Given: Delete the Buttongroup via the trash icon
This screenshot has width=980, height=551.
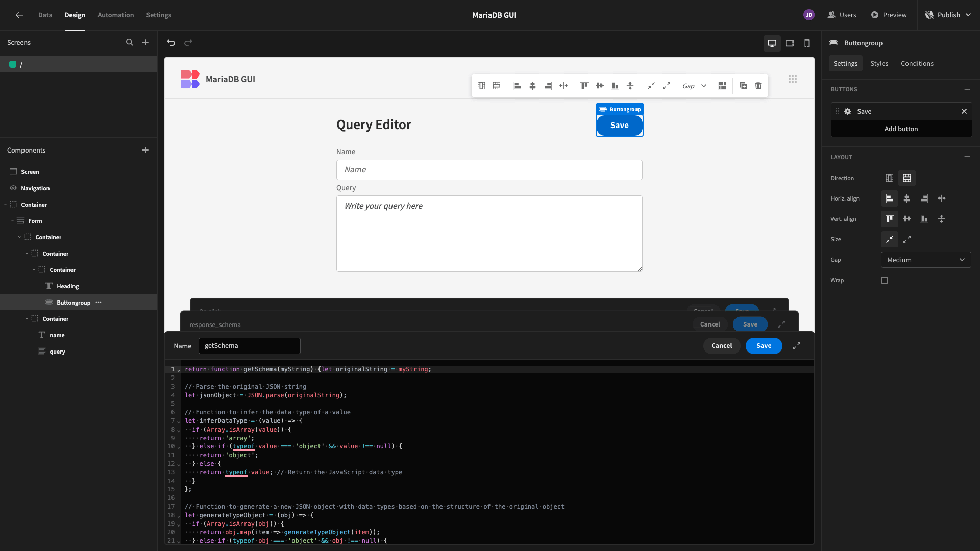Looking at the screenshot, I should point(758,86).
